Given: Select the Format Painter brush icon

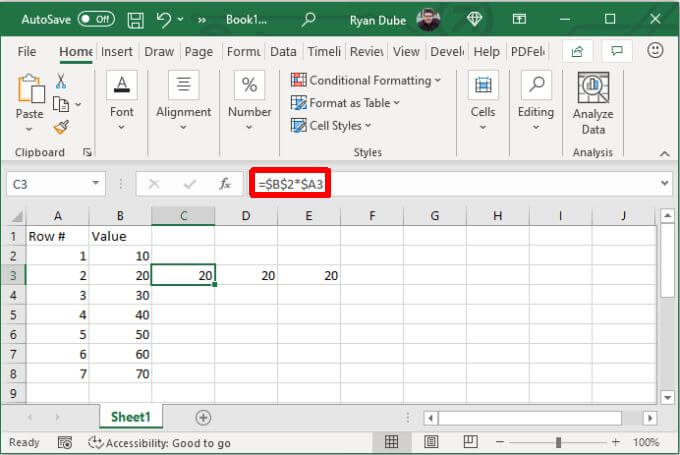Looking at the screenshot, I should [61, 127].
